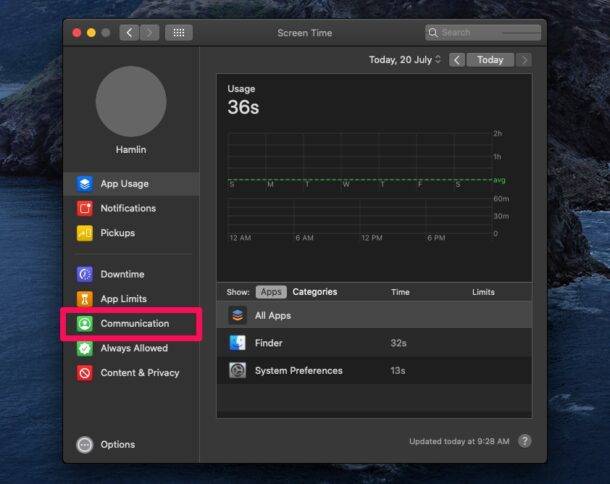The image size is (610, 484).
Task: Select the Finder row label
Action: point(268,343)
